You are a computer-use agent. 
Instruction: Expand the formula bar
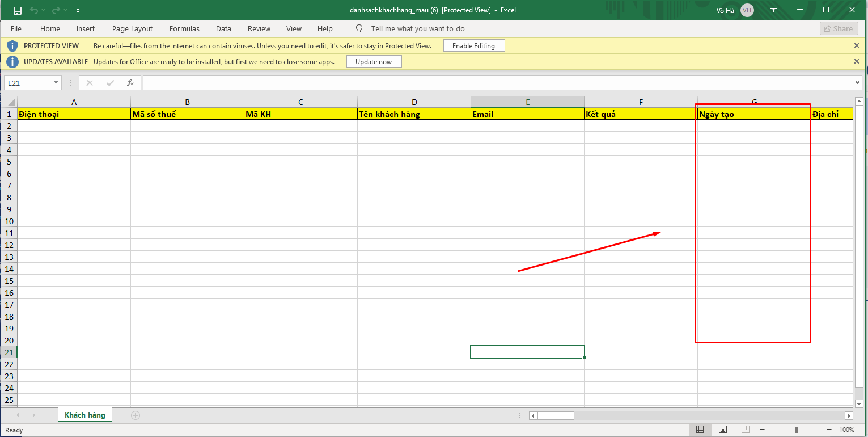tap(857, 83)
